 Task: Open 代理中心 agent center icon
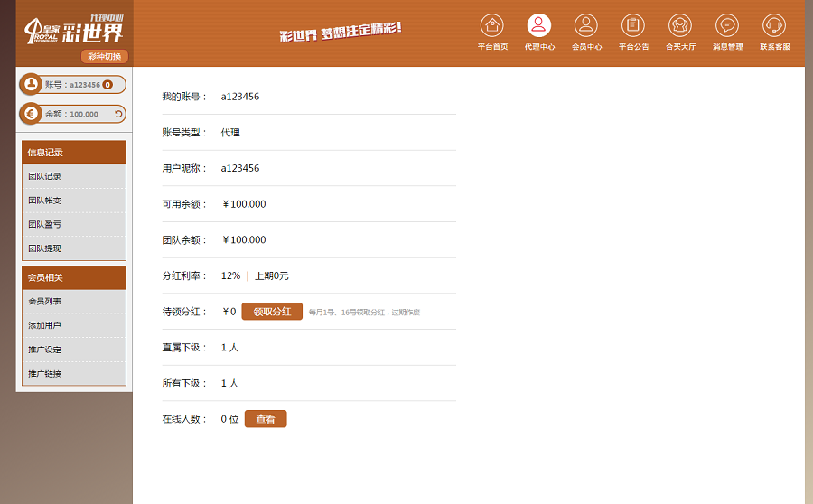point(539,25)
